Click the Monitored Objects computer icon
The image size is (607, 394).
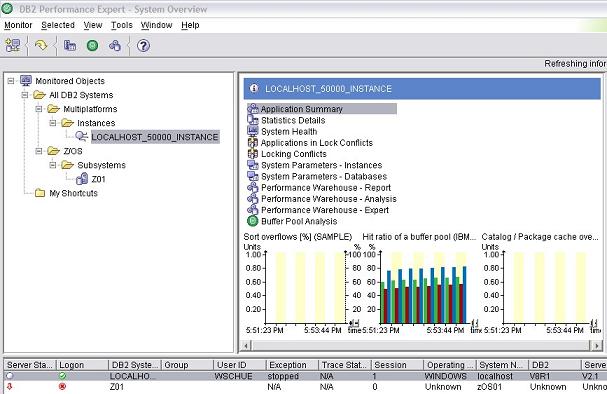[26, 81]
